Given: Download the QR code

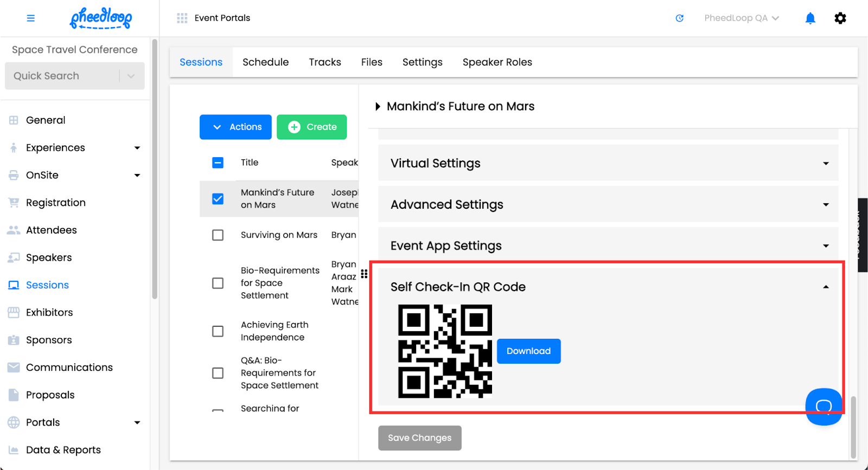Looking at the screenshot, I should tap(529, 351).
